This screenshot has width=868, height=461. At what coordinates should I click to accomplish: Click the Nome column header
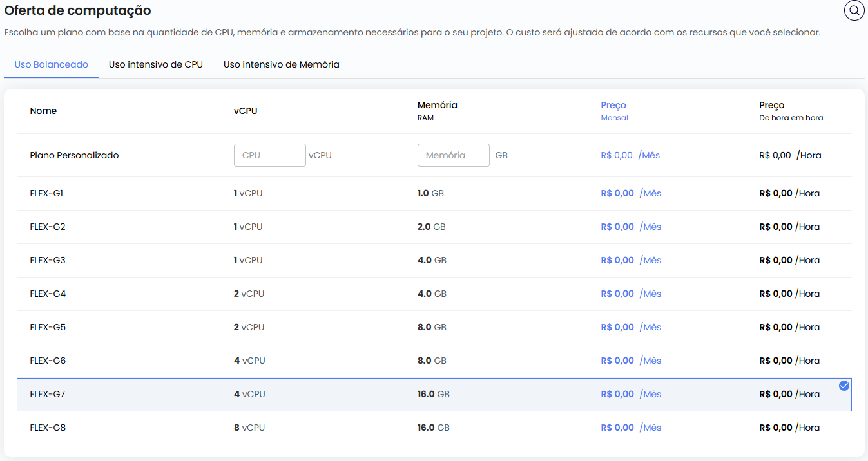pos(43,111)
